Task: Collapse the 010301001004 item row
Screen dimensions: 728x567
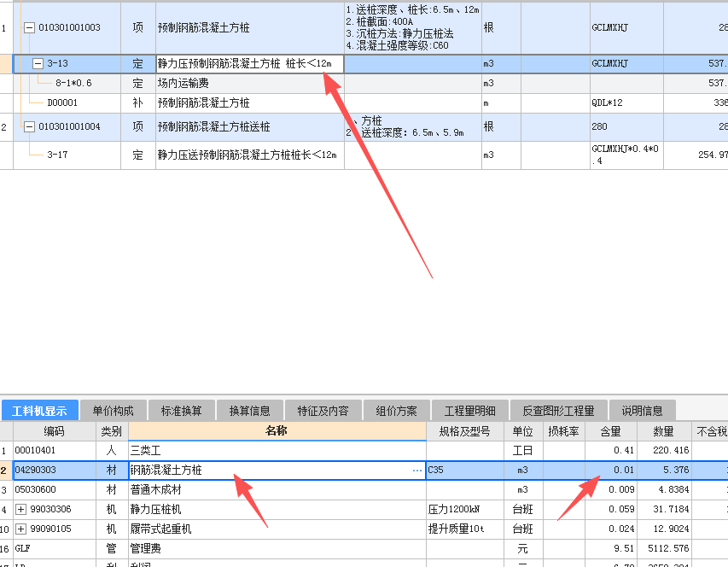Action: pos(29,126)
